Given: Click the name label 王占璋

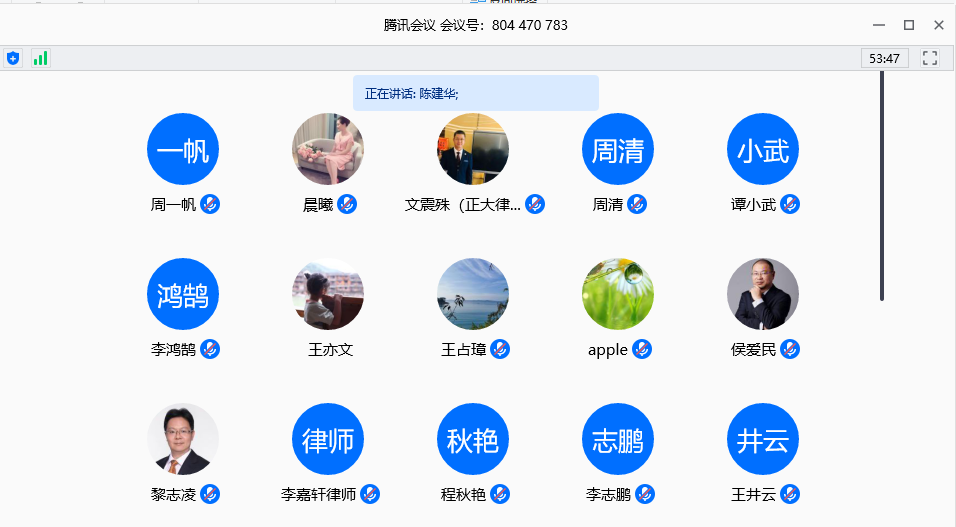Looking at the screenshot, I should (463, 350).
